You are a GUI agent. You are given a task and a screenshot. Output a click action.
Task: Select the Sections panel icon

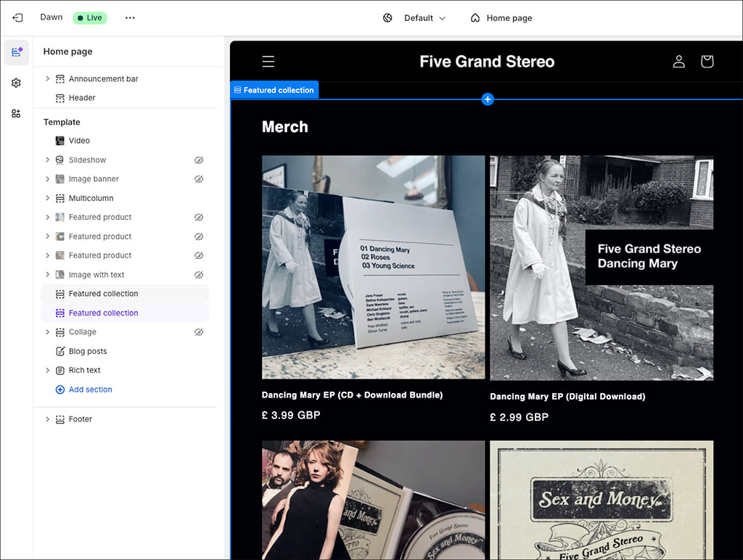click(16, 52)
